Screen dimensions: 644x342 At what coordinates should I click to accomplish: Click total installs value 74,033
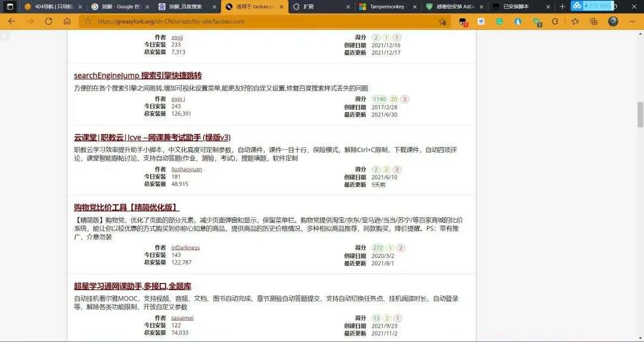coord(180,332)
